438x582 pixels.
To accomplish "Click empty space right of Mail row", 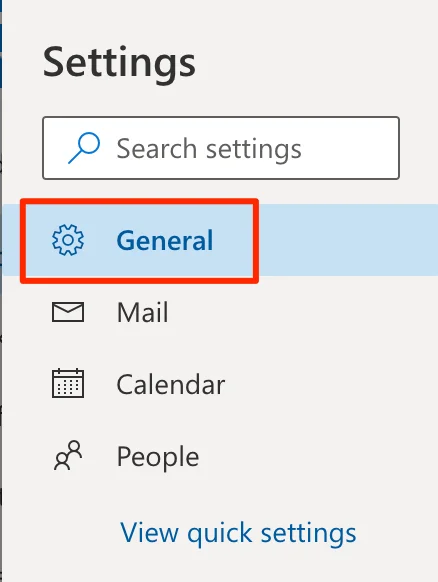I will 304,312.
